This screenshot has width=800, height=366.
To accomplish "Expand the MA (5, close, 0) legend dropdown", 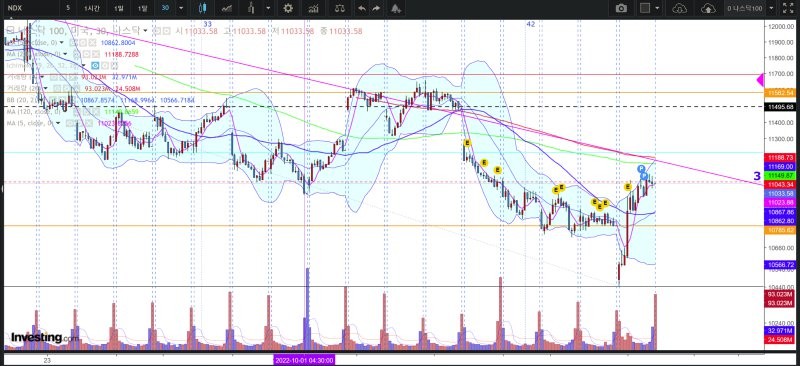I will pyautogui.click(x=58, y=123).
